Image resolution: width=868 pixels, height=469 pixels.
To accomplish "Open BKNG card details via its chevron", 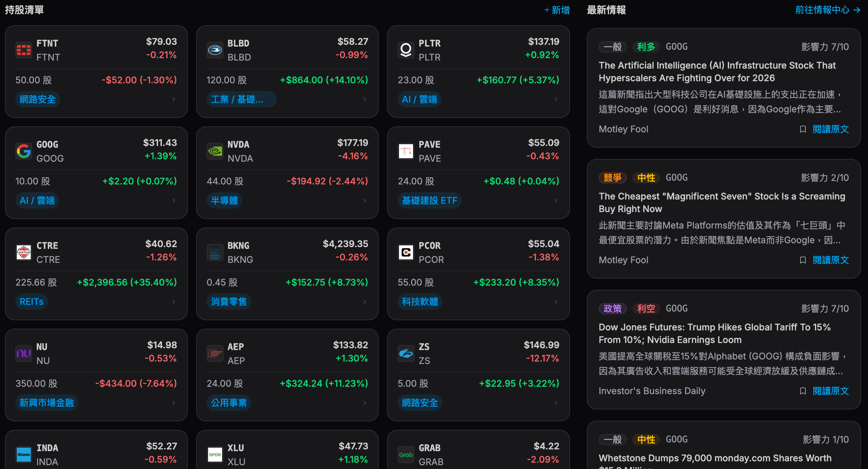I will [364, 301].
